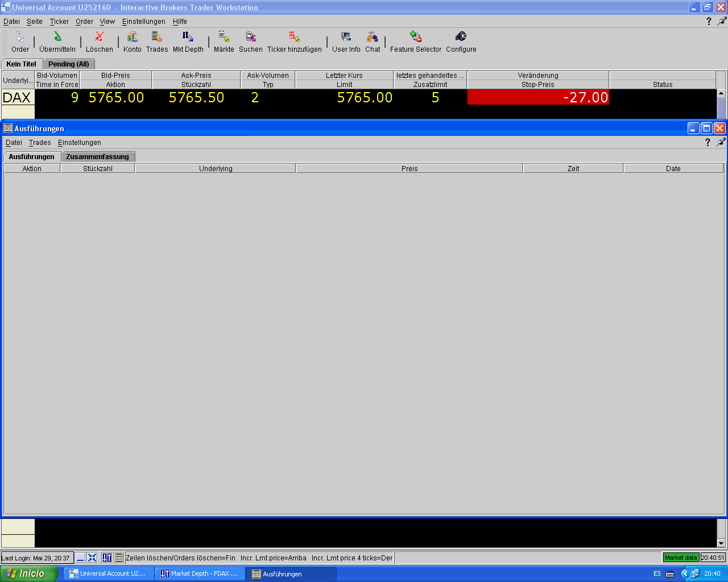
Task: Click the network connection tray icon
Action: (x=695, y=573)
